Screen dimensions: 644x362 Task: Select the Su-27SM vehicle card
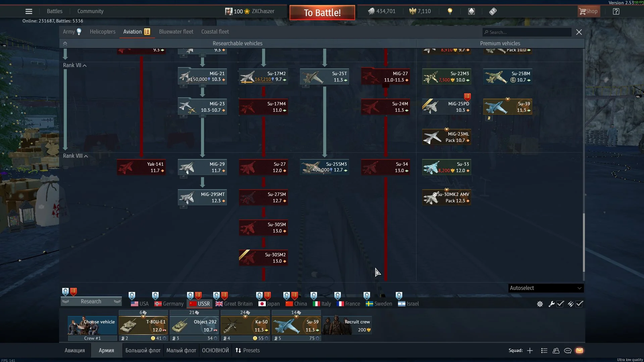click(263, 197)
